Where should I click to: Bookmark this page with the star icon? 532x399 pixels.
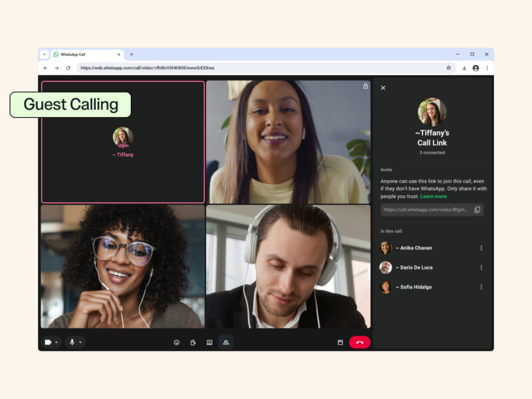pos(448,68)
